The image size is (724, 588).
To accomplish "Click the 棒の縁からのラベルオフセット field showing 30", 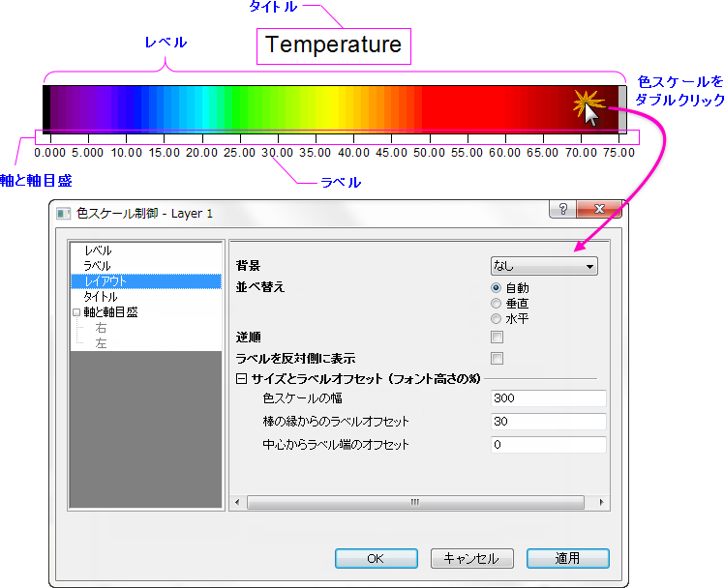I will pos(549,422).
